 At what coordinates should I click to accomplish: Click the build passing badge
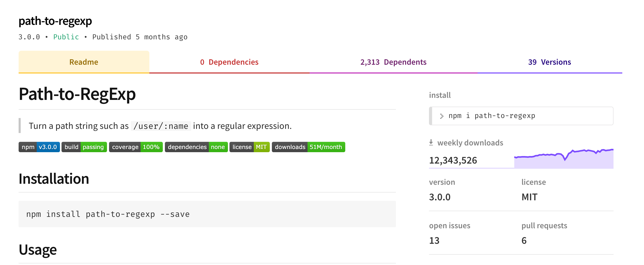[x=84, y=147]
